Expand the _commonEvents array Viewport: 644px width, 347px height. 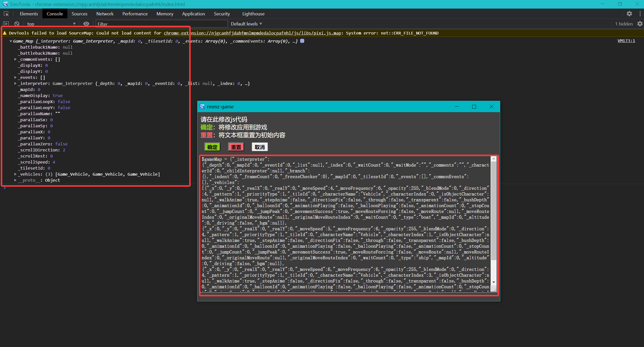point(15,59)
